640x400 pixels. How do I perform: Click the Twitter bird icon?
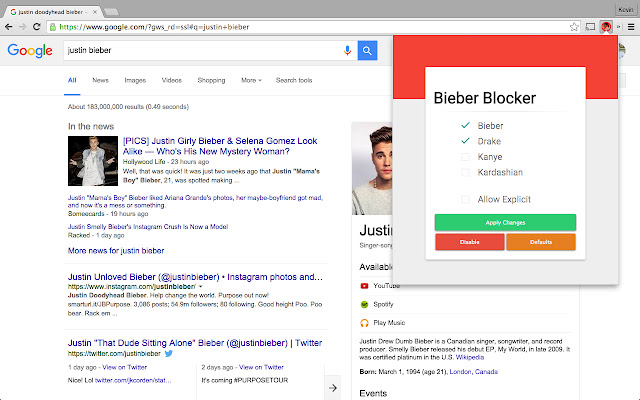169,353
